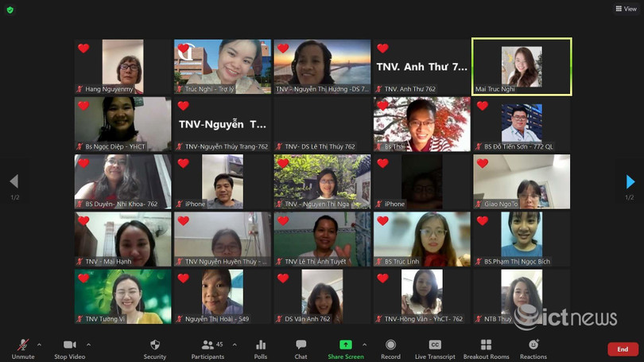Open the Polls panel
This screenshot has width=644, height=362.
(261, 348)
